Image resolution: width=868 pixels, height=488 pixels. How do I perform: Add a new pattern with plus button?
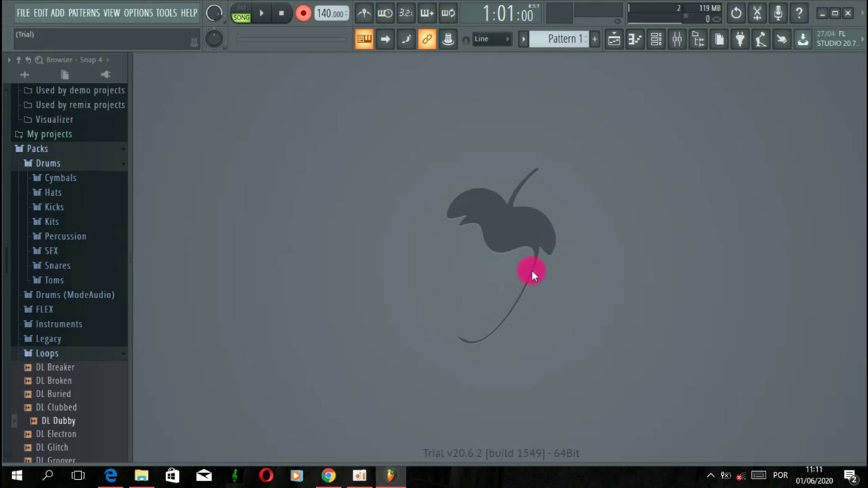pyautogui.click(x=595, y=39)
